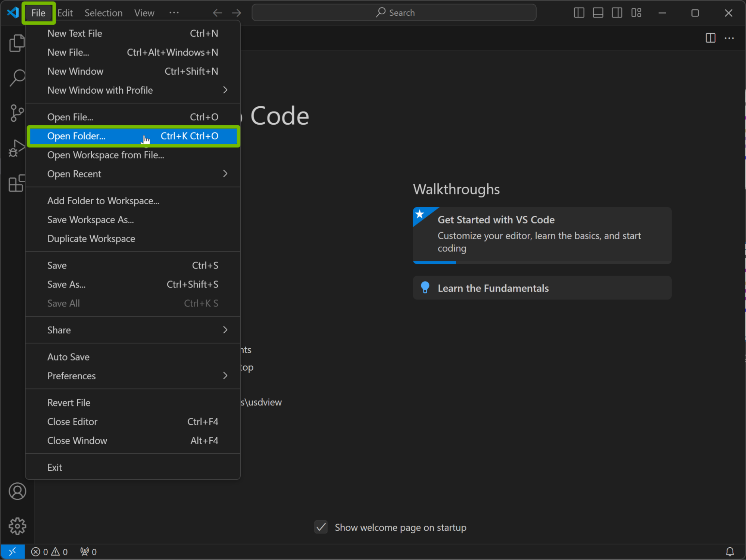This screenshot has width=746, height=560.
Task: Open the File menu
Action: 38,13
